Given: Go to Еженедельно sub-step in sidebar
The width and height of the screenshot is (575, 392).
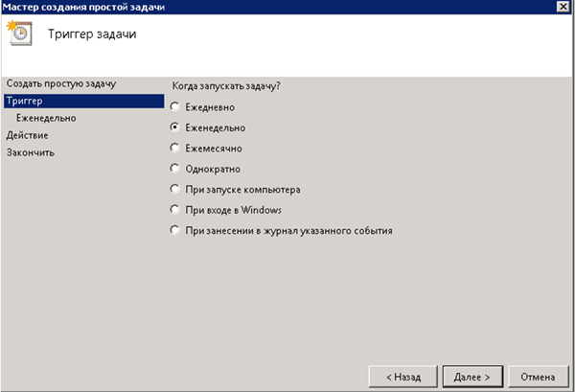Looking at the screenshot, I should pos(47,118).
